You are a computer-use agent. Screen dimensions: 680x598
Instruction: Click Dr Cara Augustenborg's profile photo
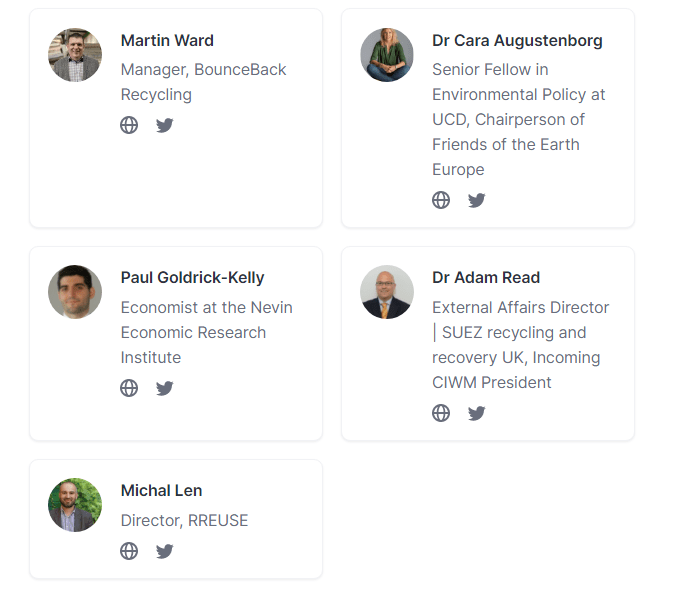[x=387, y=55]
